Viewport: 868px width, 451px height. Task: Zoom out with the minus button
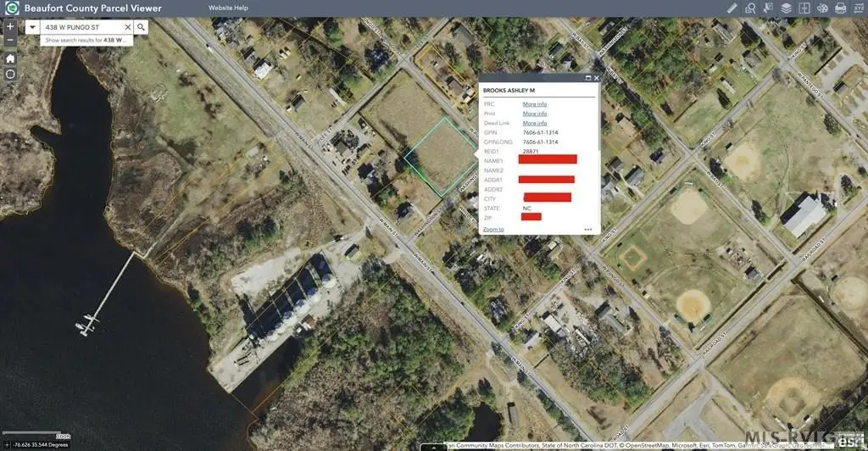(x=10, y=39)
